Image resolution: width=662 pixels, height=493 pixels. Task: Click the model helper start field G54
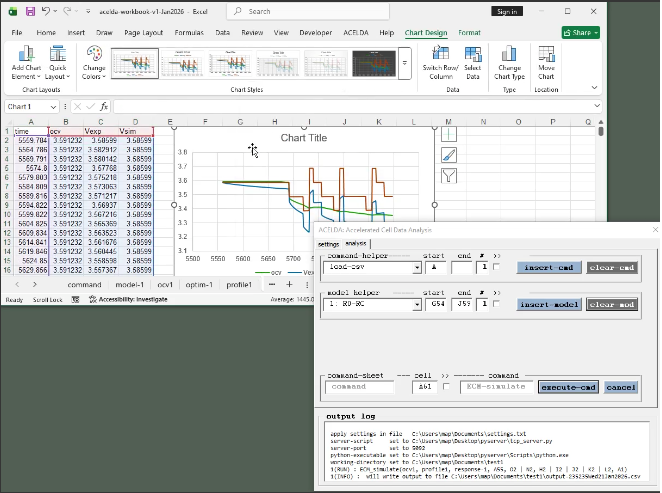click(x=435, y=305)
